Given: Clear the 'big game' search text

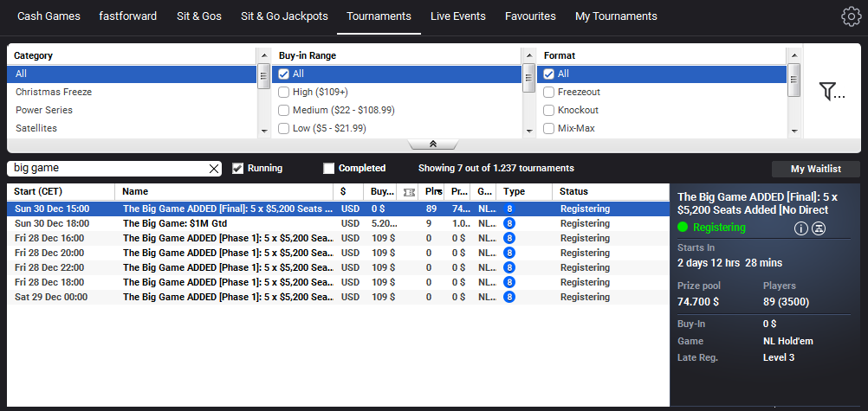Looking at the screenshot, I should point(214,169).
